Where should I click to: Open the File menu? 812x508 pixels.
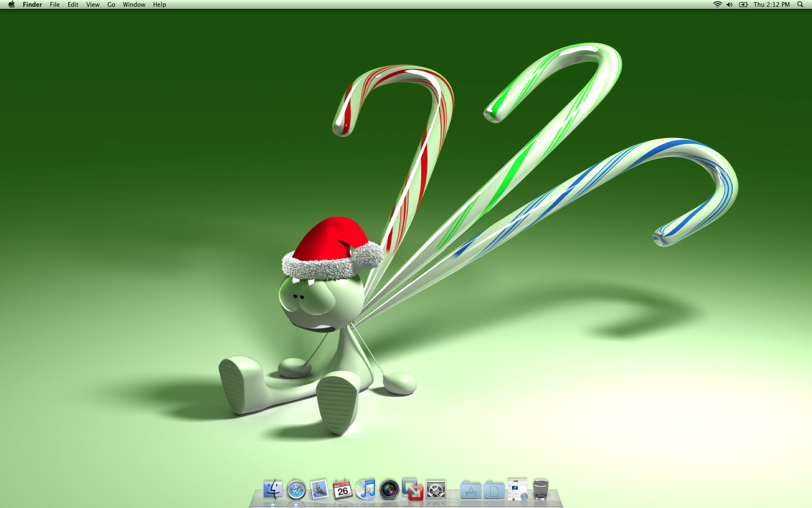[x=55, y=5]
